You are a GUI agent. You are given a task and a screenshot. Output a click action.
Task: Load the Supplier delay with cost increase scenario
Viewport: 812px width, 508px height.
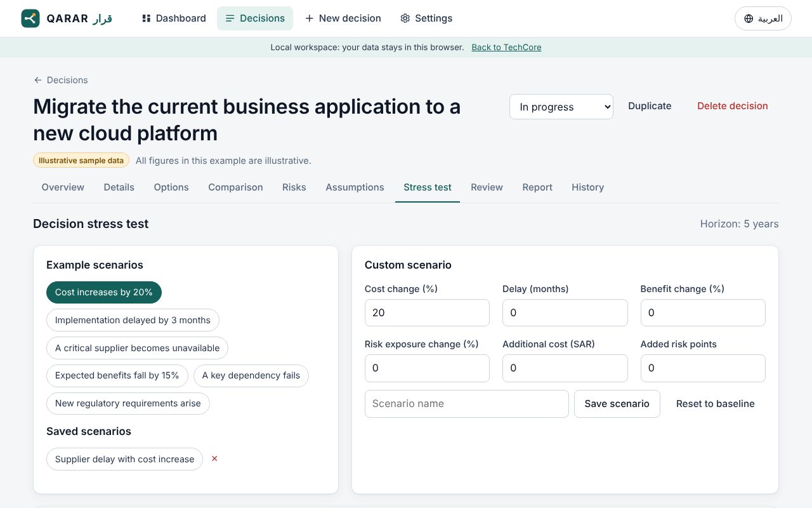(124, 459)
